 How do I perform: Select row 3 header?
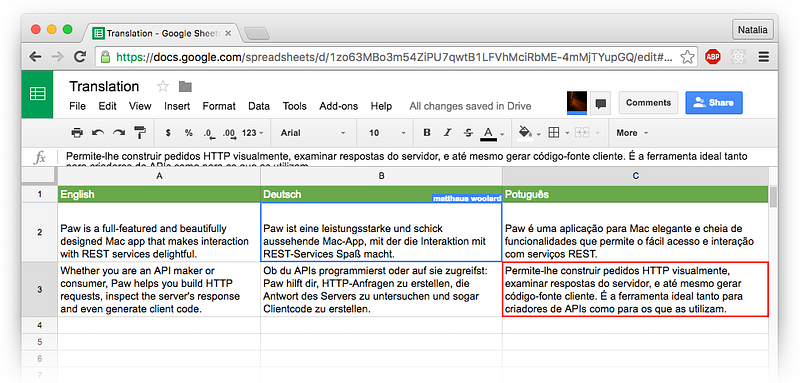coord(39,290)
